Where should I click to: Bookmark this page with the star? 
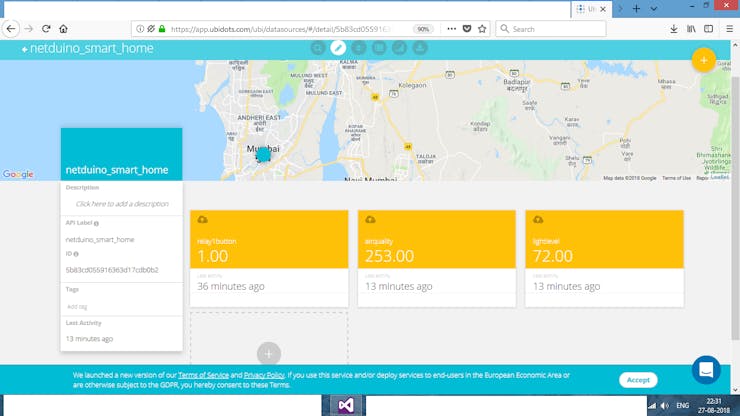[482, 29]
